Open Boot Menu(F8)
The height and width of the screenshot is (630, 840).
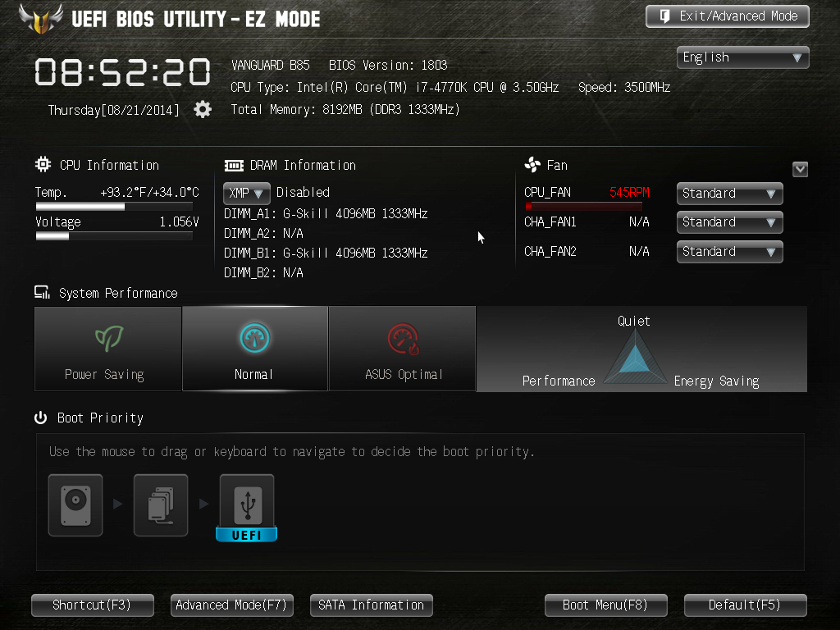606,605
